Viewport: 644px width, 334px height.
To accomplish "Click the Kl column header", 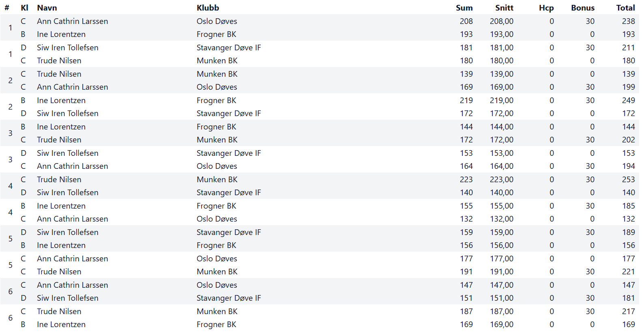I will [x=24, y=8].
